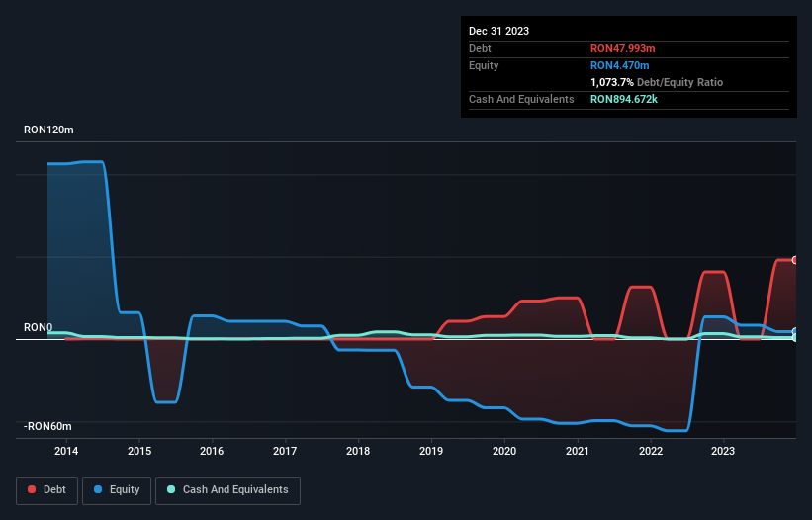
Task: Click the Debt row label in tooltip
Action: [x=480, y=48]
